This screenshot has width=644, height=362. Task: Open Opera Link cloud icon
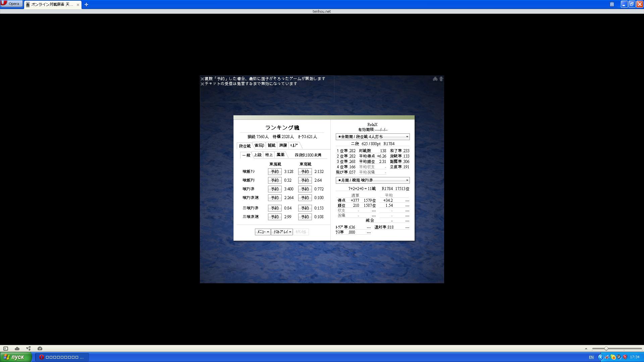17,349
